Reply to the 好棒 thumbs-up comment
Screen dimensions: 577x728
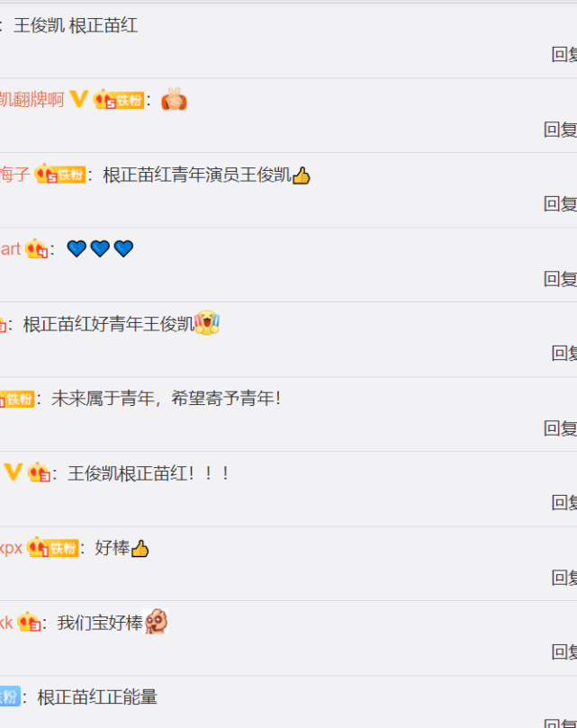pyautogui.click(x=564, y=577)
